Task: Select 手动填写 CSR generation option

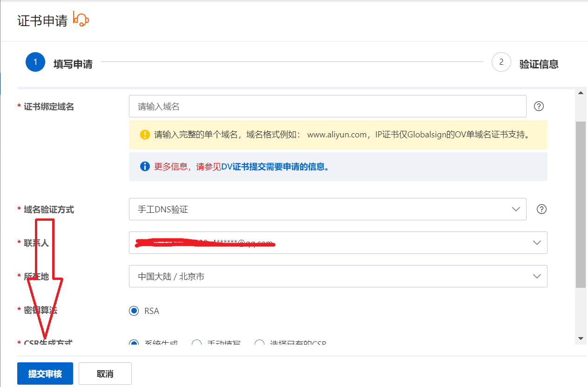Action: [x=197, y=344]
